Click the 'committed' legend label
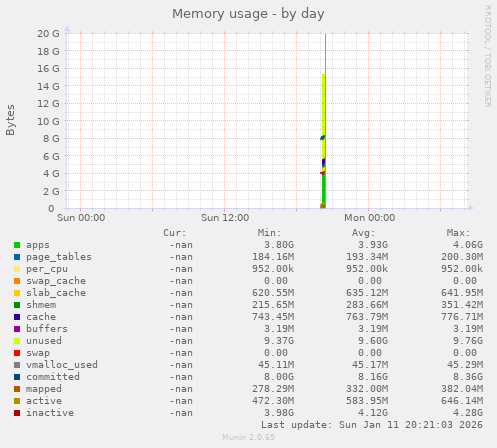Screen dimensions: 497x448 tap(53, 377)
